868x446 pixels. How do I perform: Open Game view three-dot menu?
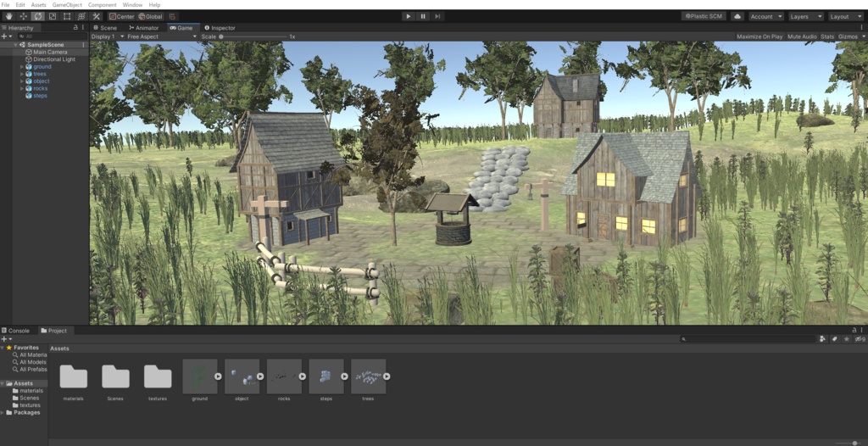tap(862, 27)
